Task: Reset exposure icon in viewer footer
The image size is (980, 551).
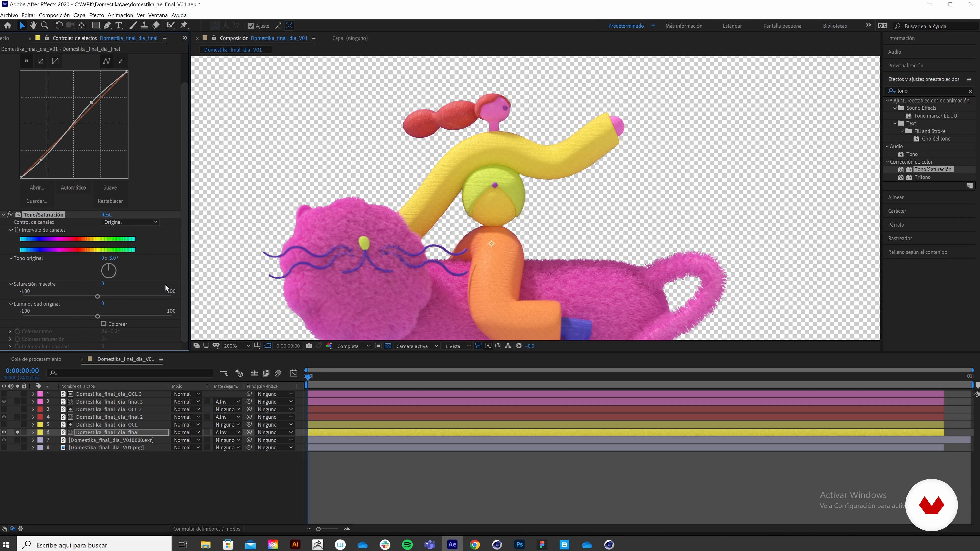Action: 519,346
